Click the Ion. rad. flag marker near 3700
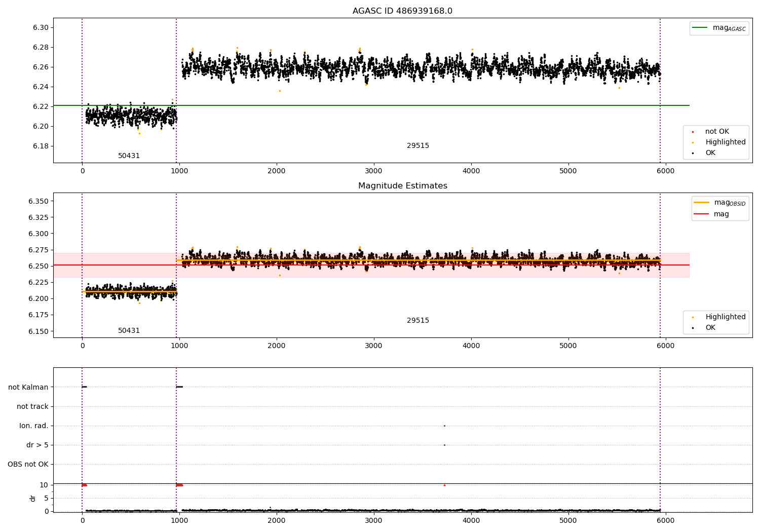 444,426
